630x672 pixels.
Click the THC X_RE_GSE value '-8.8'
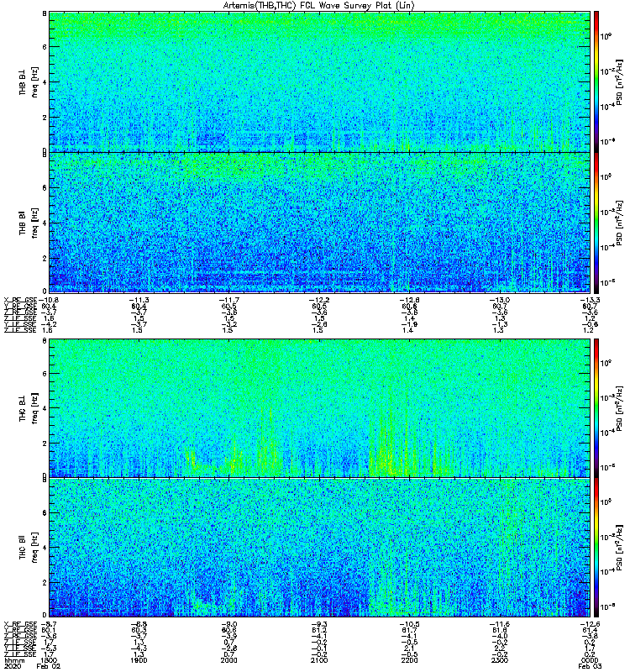point(139,624)
